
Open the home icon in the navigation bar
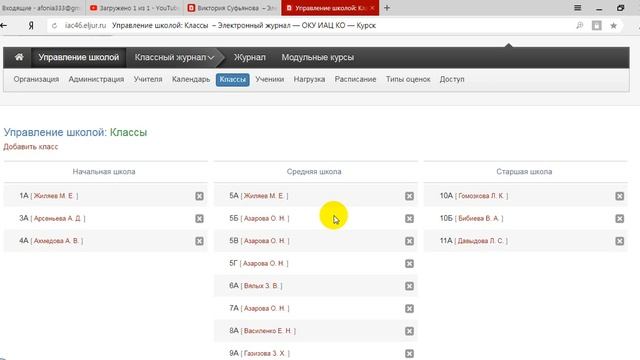click(19, 57)
